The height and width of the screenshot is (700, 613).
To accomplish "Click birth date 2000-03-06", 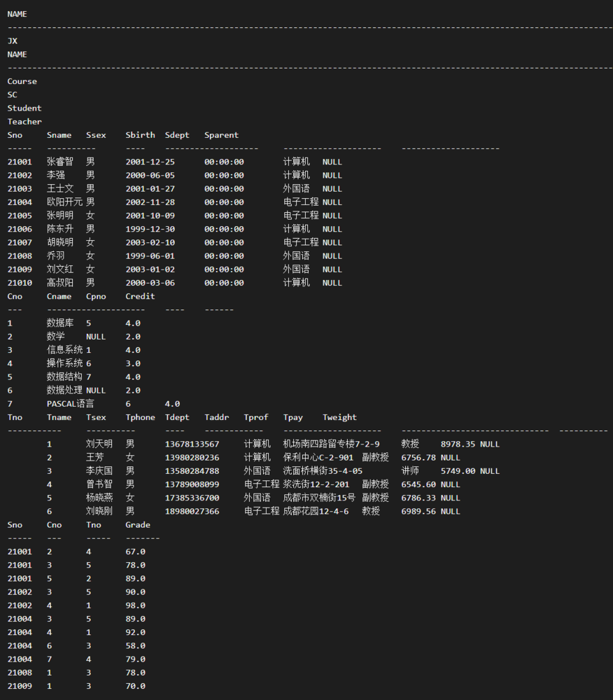I will click(150, 283).
